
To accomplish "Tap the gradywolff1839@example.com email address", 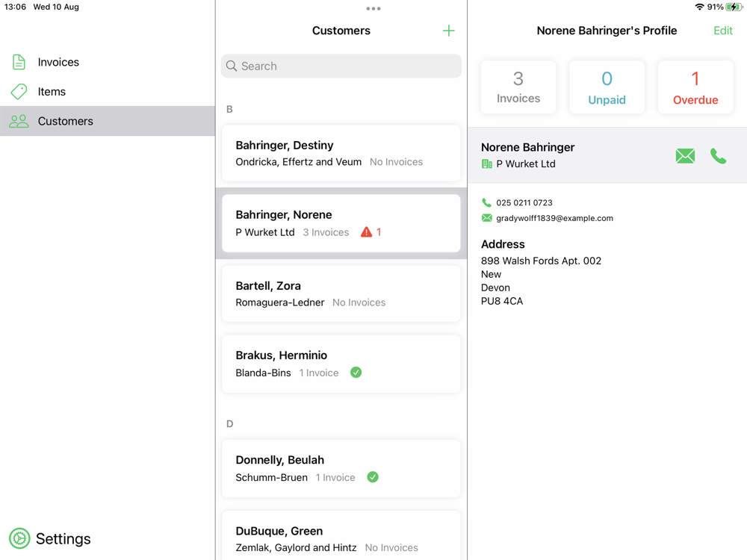I will click(x=554, y=218).
